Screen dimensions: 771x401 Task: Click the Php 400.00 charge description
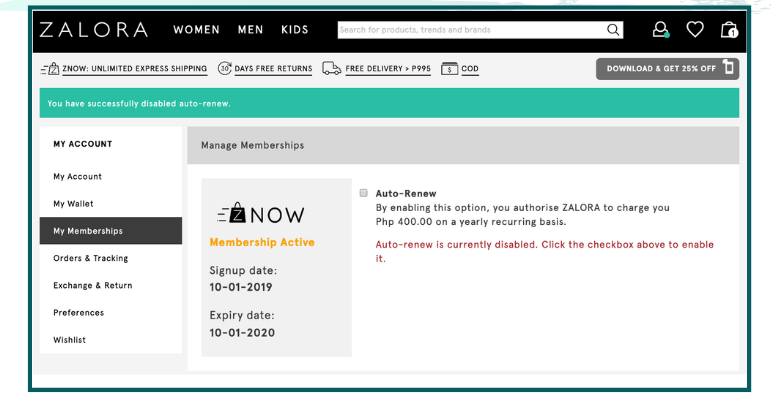(x=522, y=215)
